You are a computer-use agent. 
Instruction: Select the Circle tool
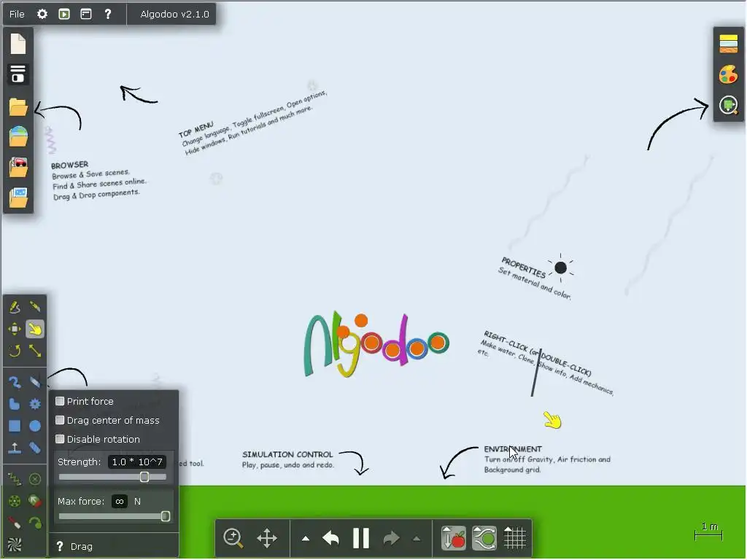35,426
